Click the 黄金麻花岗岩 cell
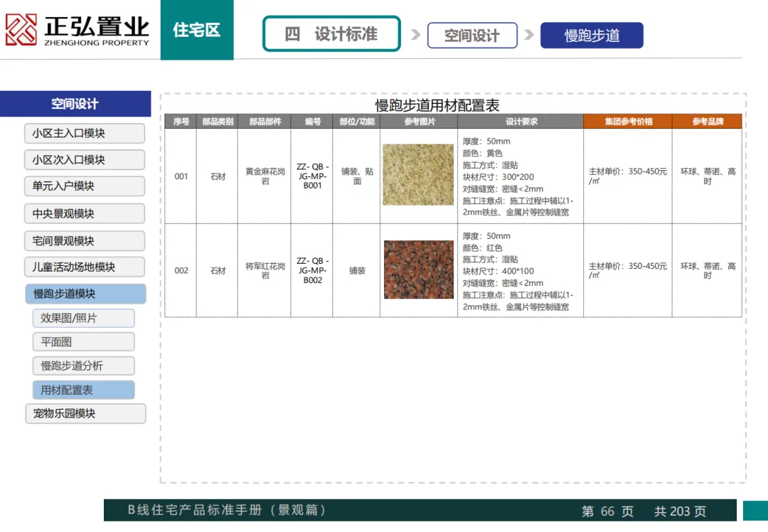 pyautogui.click(x=265, y=176)
